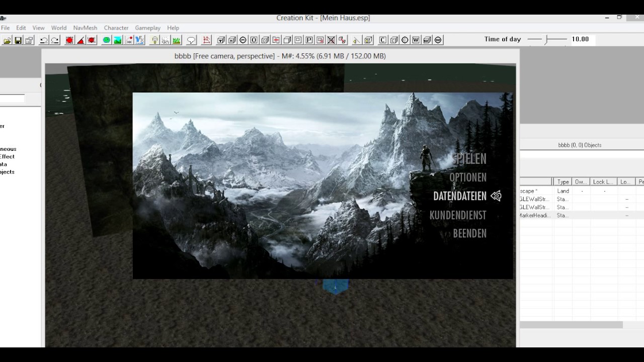644x362 pixels.
Task: Click the circle icon labeled M
Action: (243, 40)
